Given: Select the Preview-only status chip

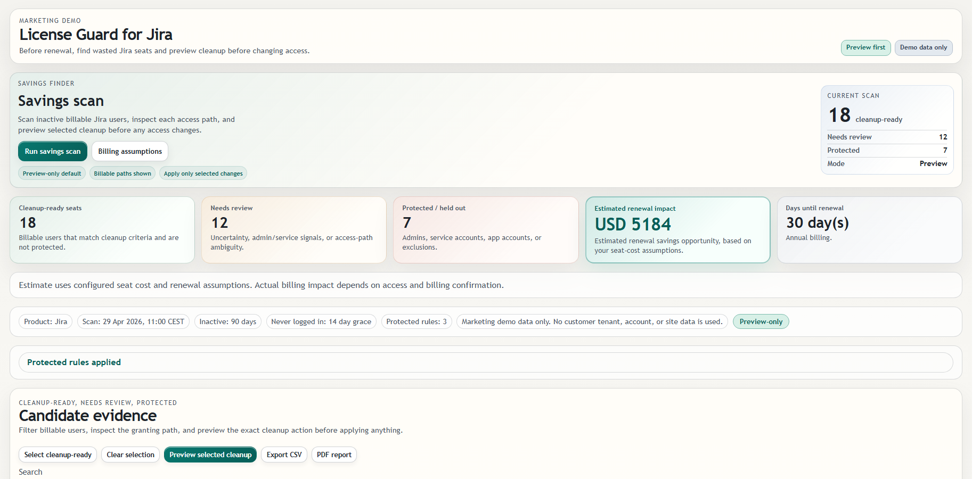Looking at the screenshot, I should coord(761,321).
